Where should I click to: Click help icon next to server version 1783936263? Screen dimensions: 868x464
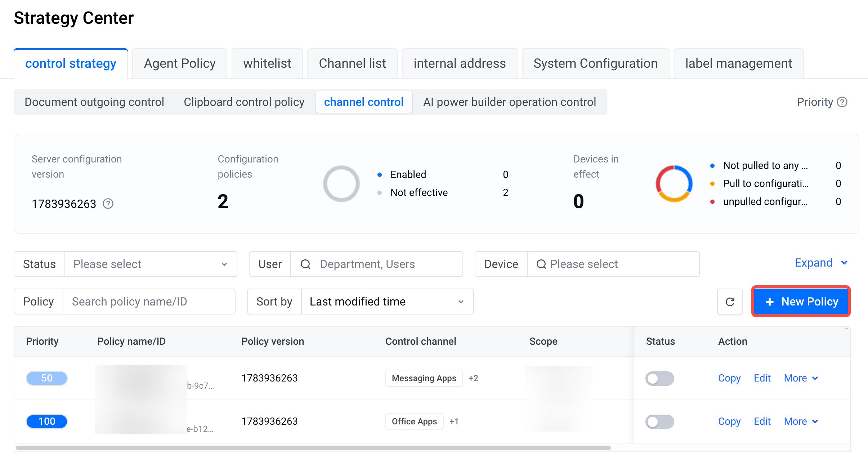pyautogui.click(x=108, y=204)
